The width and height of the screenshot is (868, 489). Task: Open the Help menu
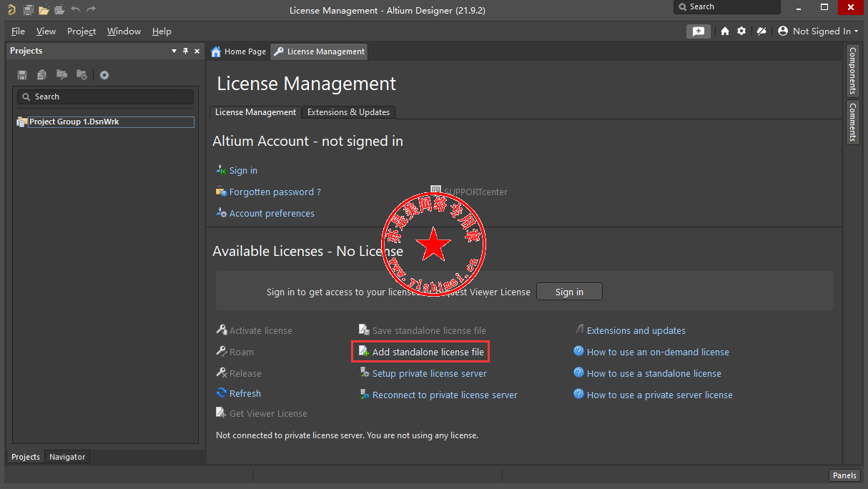coord(162,31)
